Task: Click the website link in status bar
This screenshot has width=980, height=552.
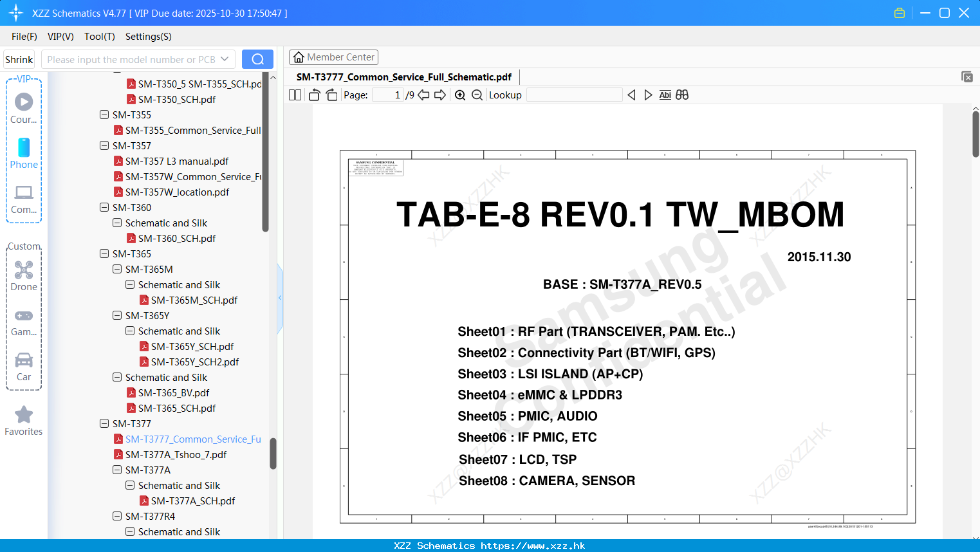Action: 533,546
